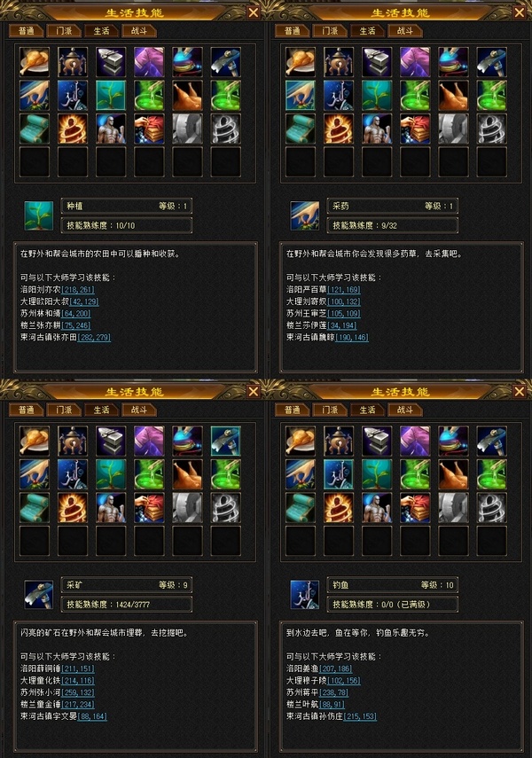Click the stacked books icon in the 采矿 window
Screen dimensions: 532x758
pos(149,508)
